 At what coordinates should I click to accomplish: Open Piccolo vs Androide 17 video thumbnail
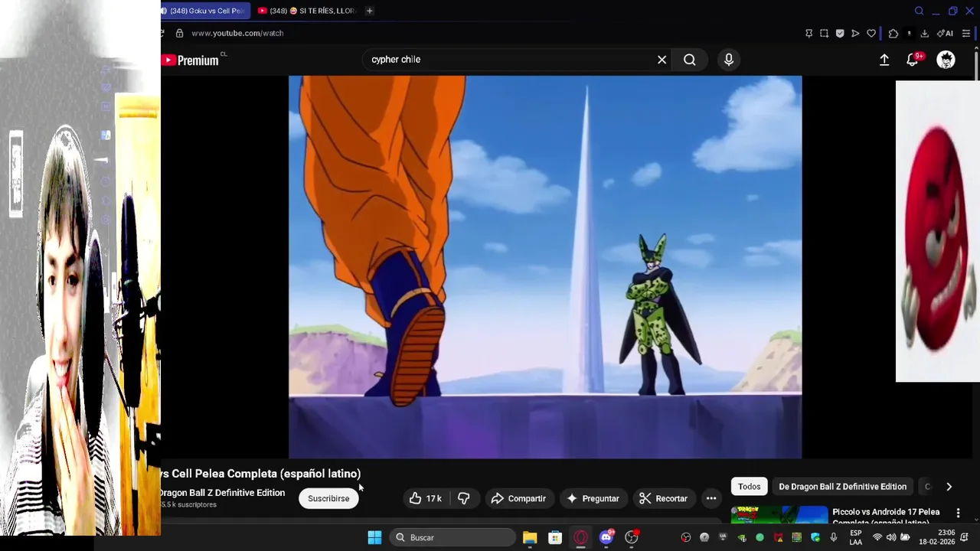click(779, 516)
